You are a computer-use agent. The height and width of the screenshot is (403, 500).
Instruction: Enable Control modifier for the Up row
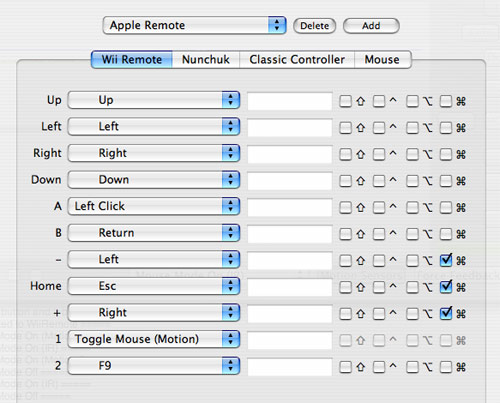pyautogui.click(x=379, y=101)
